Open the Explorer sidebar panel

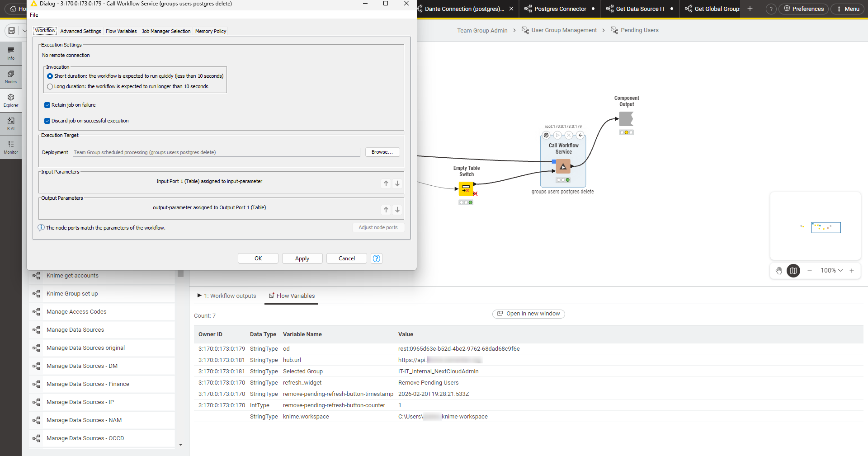[11, 100]
